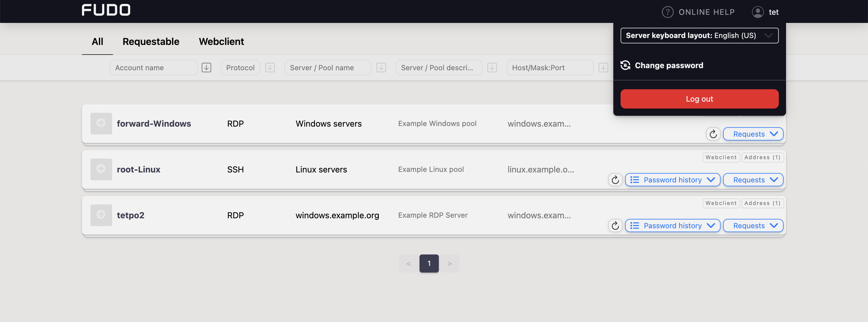Switch to the Requestable tab
Viewport: 868px width, 322px height.
151,42
